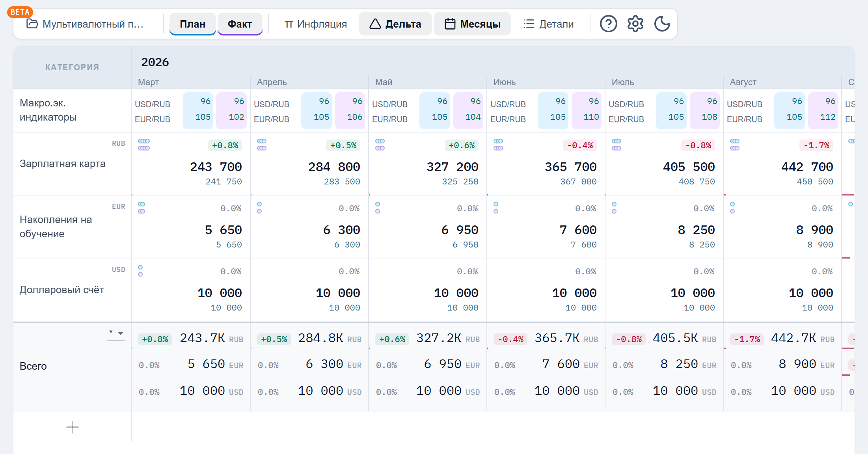Screen dimensions: 868x454
Task: Click the -1.7% delta badge for Зарплатная карта
Action: pyautogui.click(x=816, y=145)
